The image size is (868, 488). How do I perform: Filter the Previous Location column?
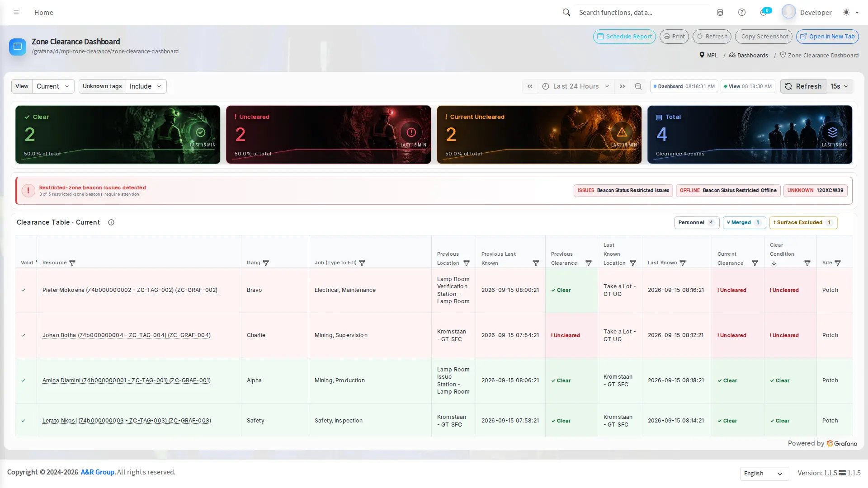(x=467, y=263)
